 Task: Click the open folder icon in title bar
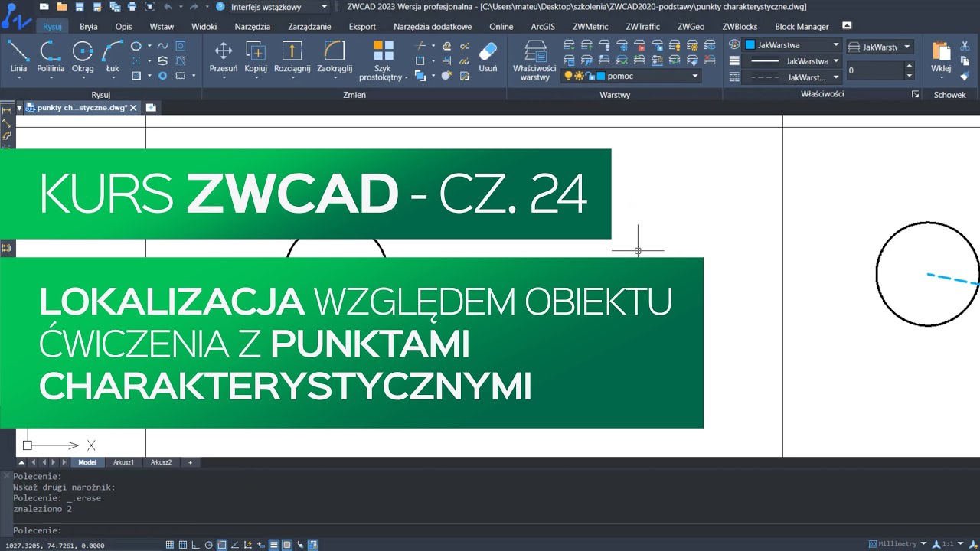tap(62, 7)
